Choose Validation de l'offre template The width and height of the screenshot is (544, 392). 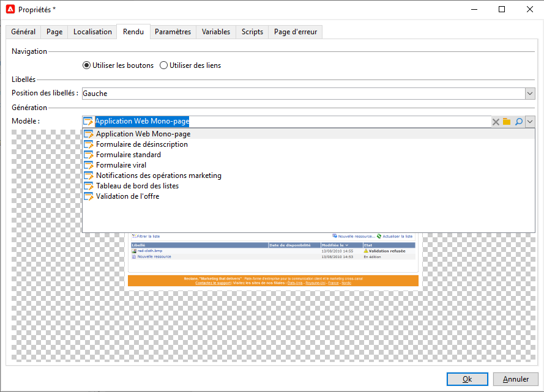tap(308, 196)
